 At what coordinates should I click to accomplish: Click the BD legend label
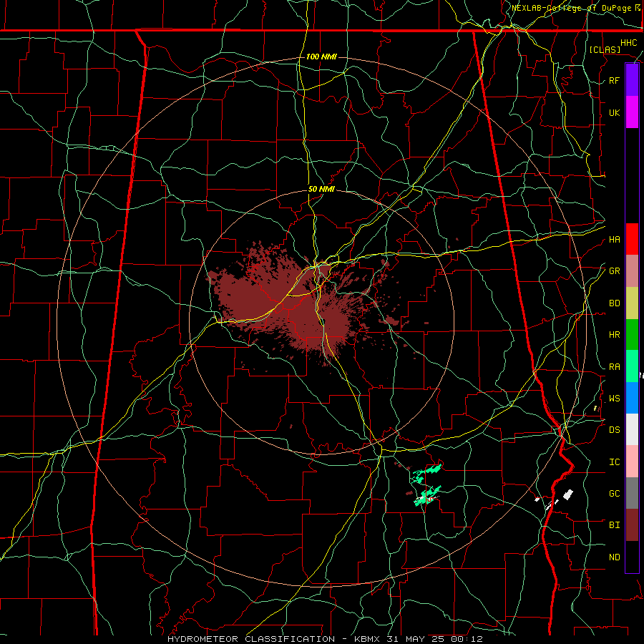coord(614,303)
